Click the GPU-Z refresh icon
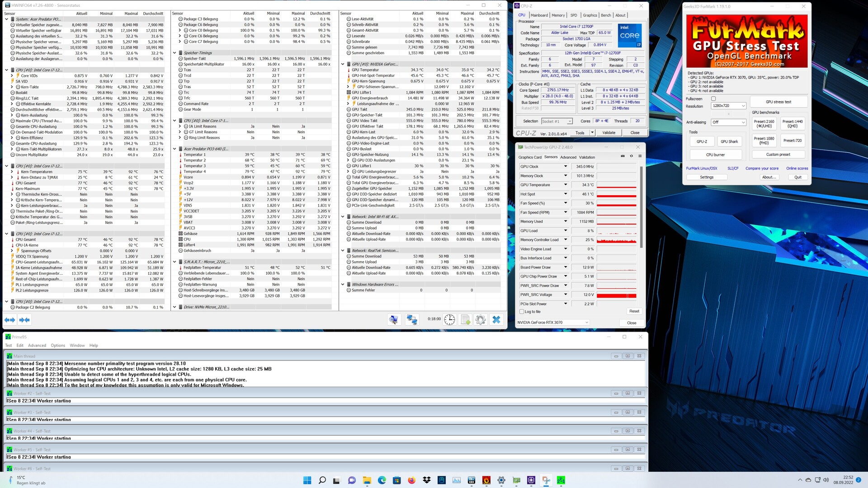 tap(631, 156)
